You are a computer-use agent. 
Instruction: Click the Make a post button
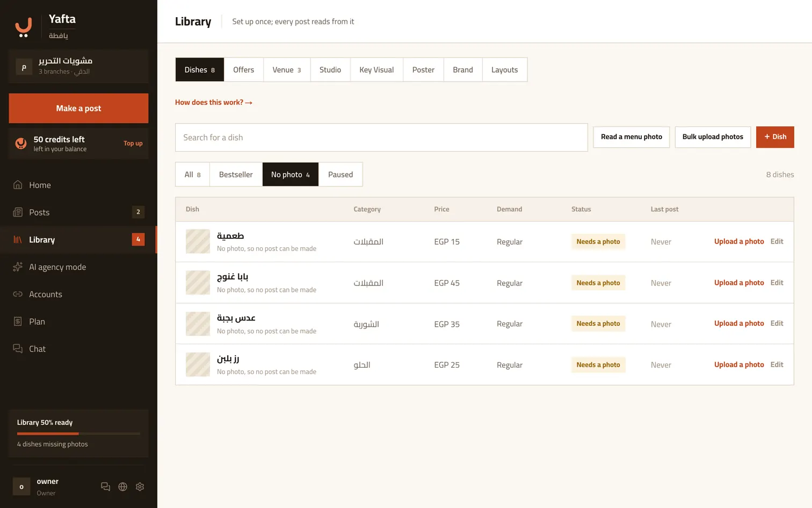tap(78, 109)
